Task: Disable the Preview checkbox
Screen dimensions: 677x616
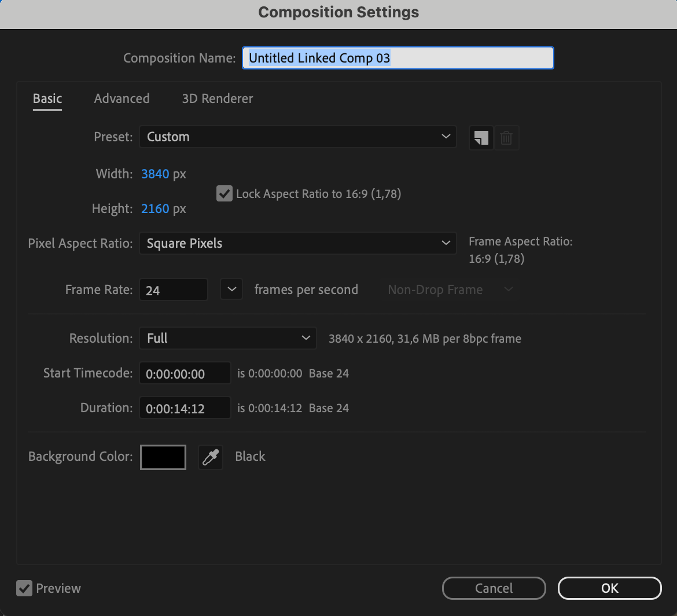Action: (x=24, y=588)
